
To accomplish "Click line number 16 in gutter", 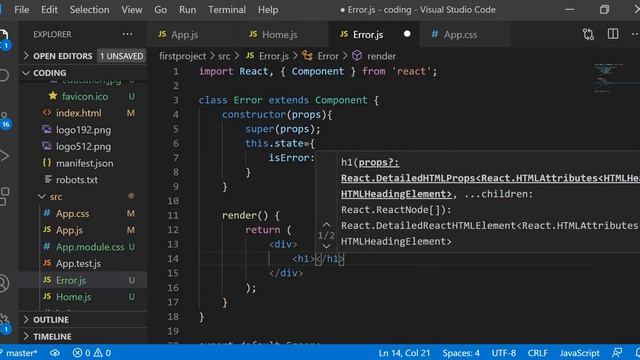I will pos(173,287).
